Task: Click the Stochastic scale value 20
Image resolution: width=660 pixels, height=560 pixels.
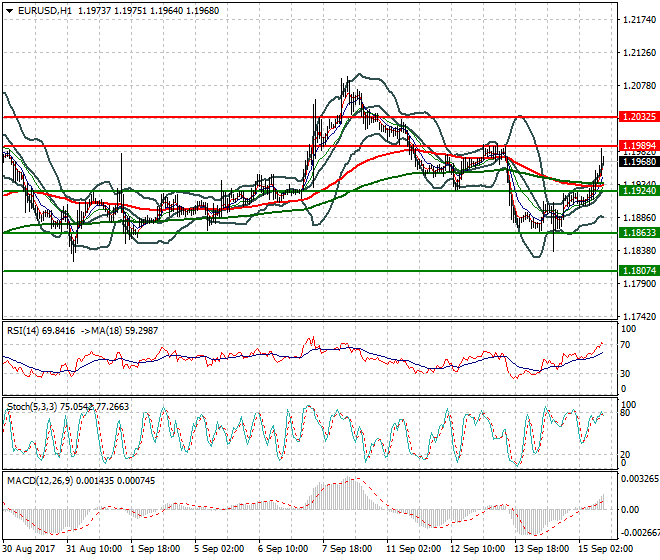Action: pos(625,455)
